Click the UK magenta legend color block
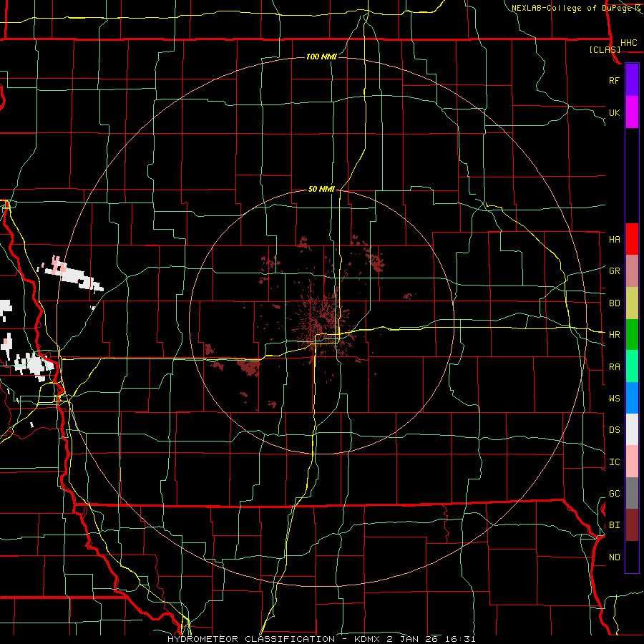The image size is (644, 644). pyautogui.click(x=632, y=112)
